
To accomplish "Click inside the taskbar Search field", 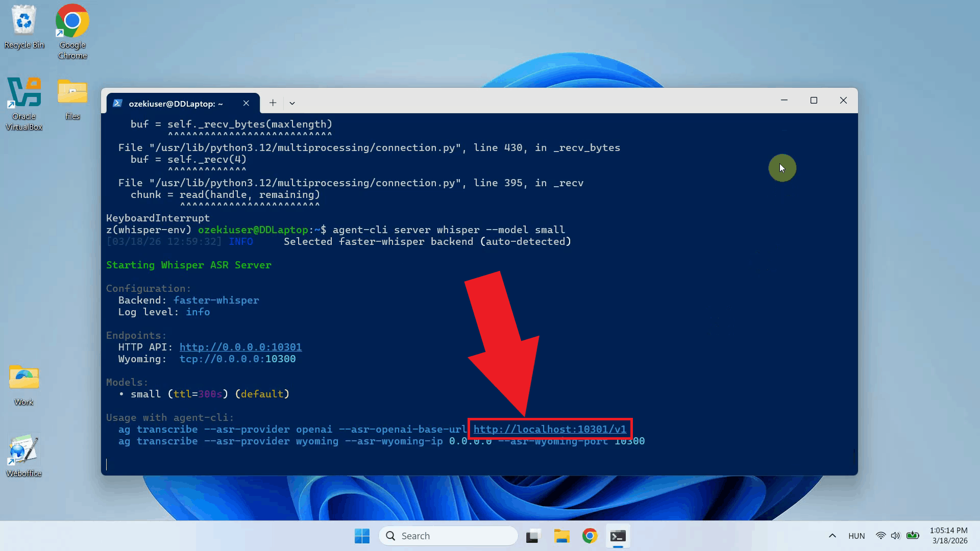I will click(448, 536).
